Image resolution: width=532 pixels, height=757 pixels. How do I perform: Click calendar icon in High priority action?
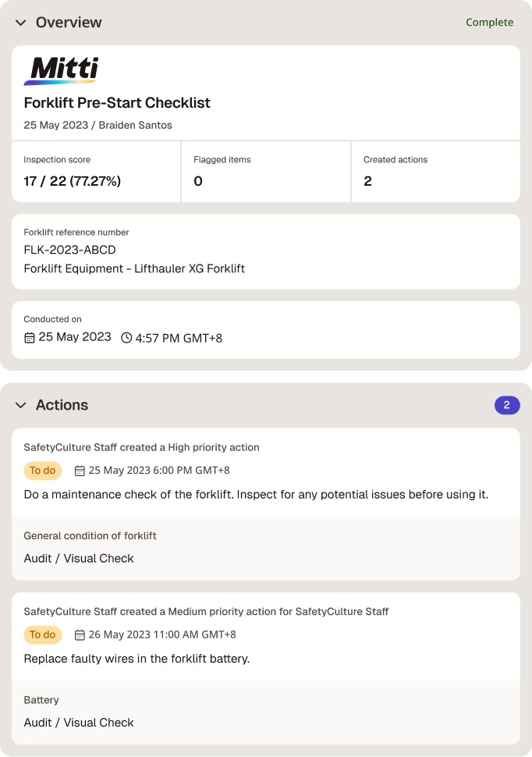click(x=80, y=471)
